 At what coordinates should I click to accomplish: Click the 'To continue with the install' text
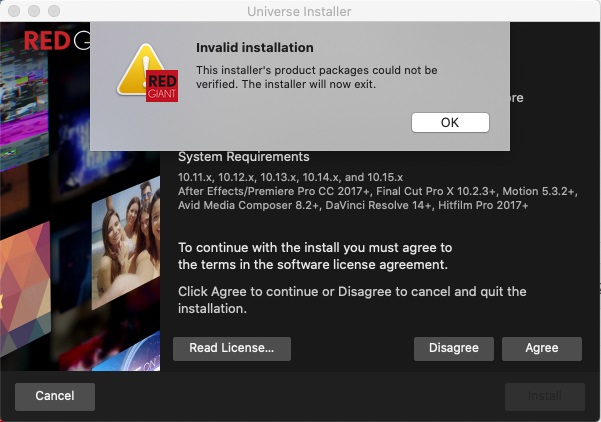(x=315, y=256)
